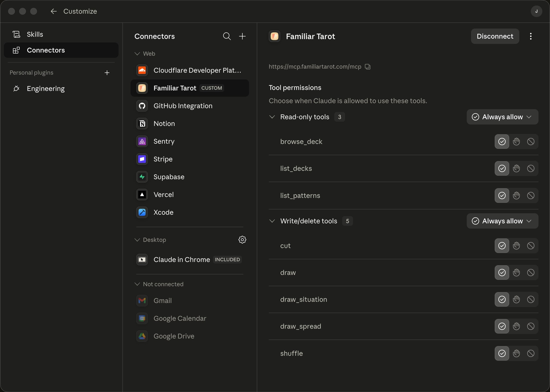Image resolution: width=550 pixels, height=392 pixels.
Task: Click the Tool permissions heading
Action: coord(295,88)
